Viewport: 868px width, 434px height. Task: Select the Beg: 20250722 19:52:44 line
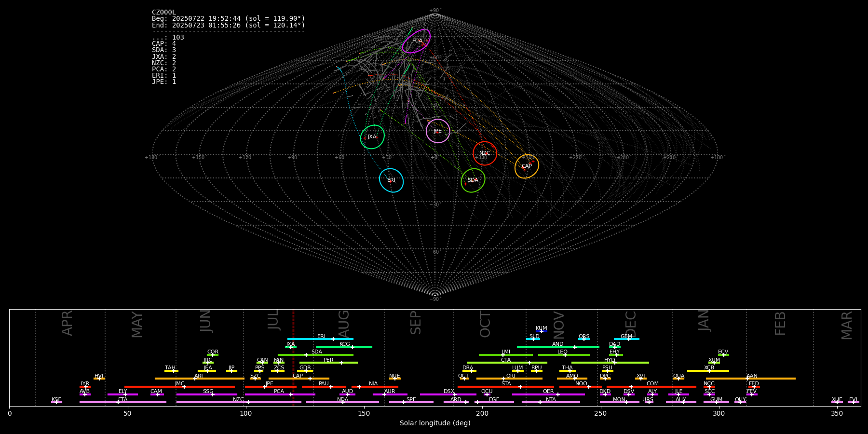pos(229,19)
